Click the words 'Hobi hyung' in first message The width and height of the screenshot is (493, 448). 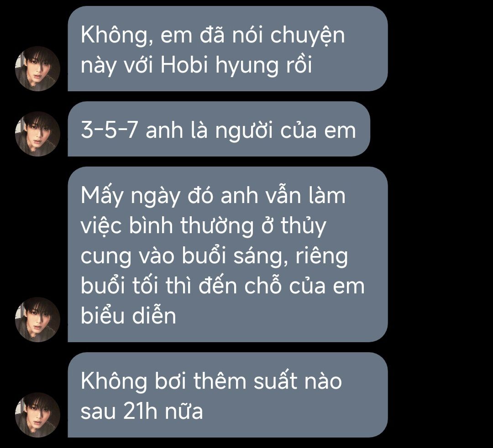coord(220,66)
